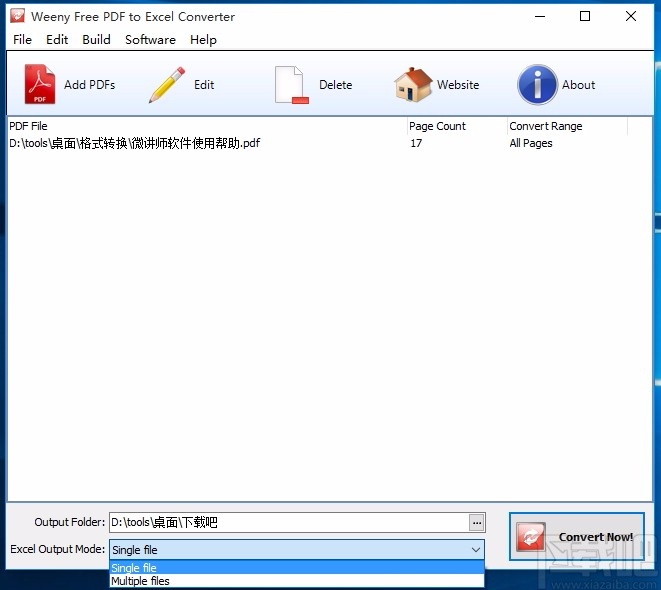
Task: Maximize the converter window
Action: pos(585,16)
